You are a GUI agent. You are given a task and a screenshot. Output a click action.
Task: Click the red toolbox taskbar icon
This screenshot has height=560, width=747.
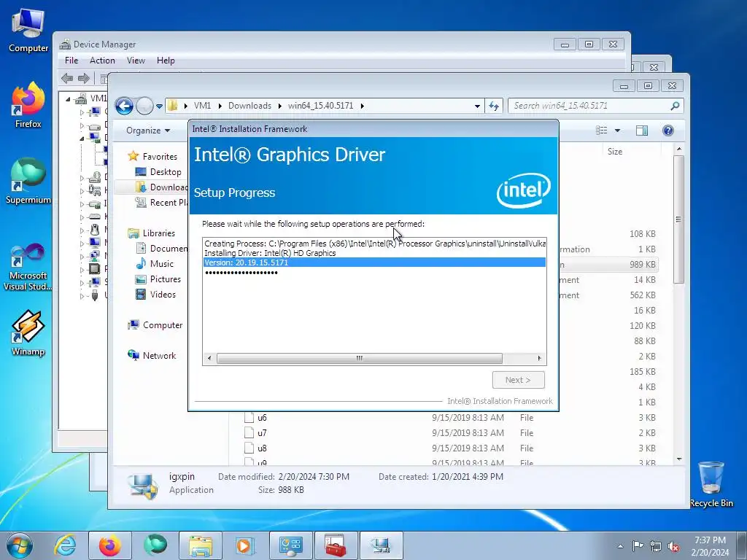coord(336,545)
